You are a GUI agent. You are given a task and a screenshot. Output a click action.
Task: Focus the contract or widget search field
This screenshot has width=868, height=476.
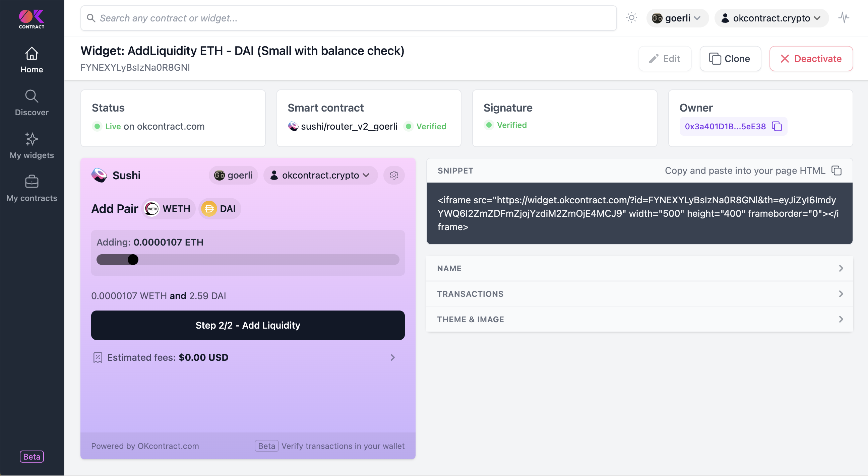(349, 18)
